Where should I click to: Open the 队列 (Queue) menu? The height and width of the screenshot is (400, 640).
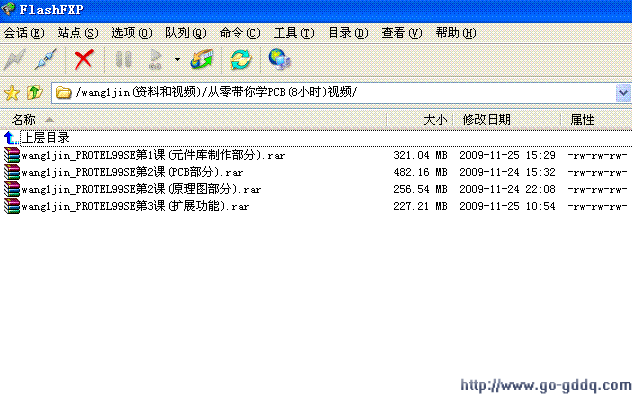[186, 33]
